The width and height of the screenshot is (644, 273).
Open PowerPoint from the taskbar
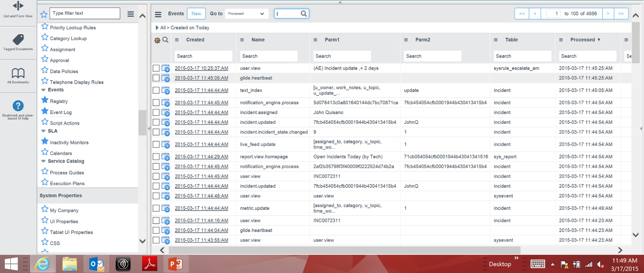point(175,264)
